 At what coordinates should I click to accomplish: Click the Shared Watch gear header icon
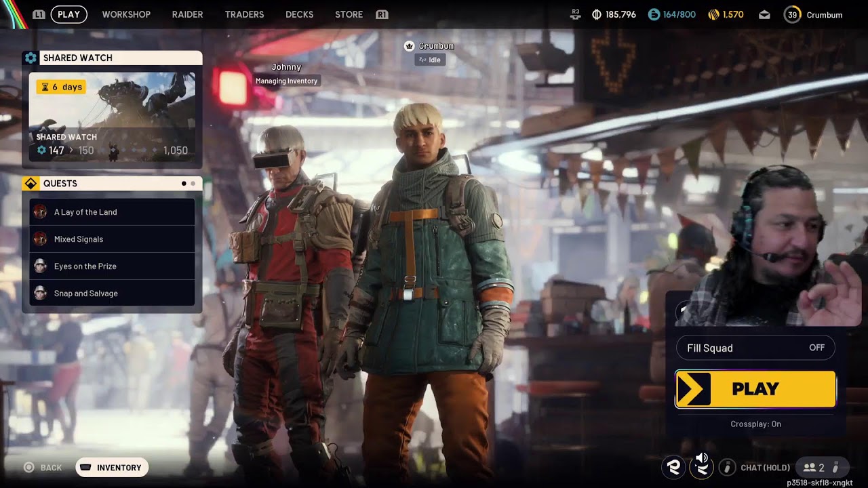[31, 58]
